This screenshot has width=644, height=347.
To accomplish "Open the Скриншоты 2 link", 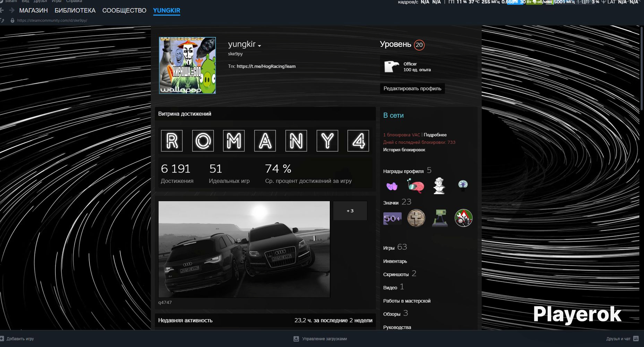I will 400,274.
